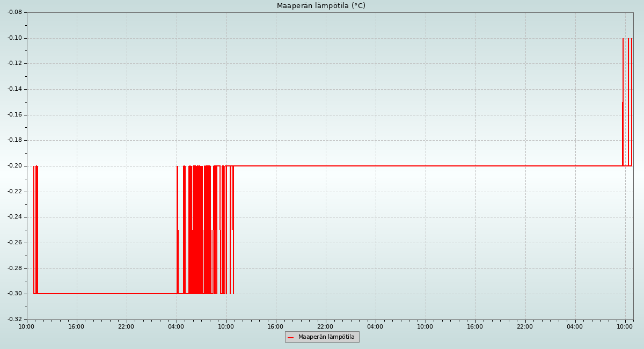This screenshot has height=349, width=644.
Task: Click the red legend line swatch
Action: pyautogui.click(x=291, y=337)
